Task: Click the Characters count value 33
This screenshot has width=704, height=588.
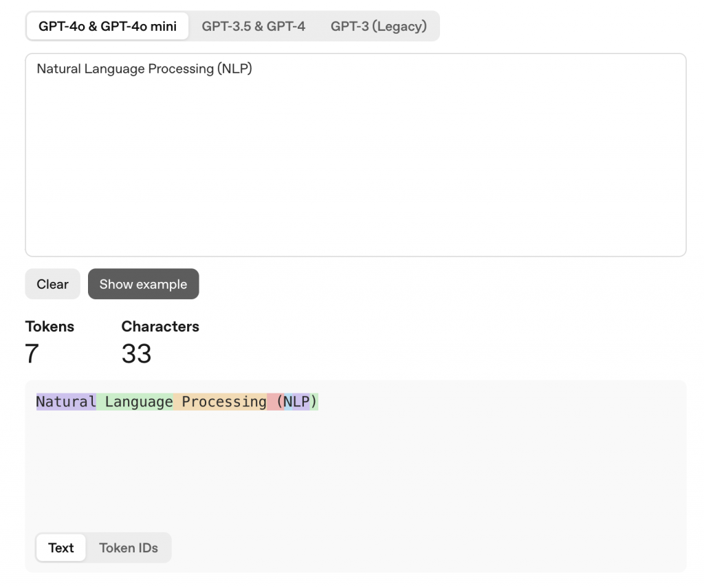Action: [x=137, y=353]
